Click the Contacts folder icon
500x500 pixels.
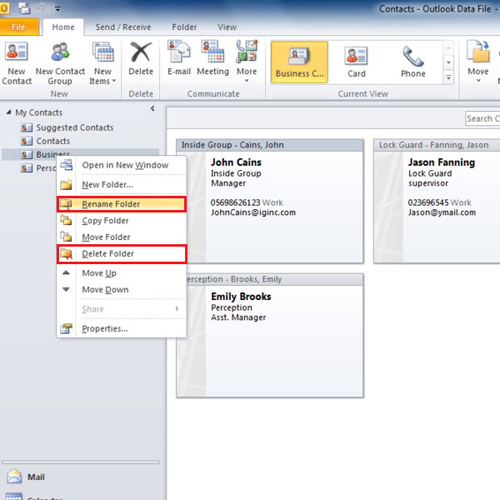click(x=26, y=141)
